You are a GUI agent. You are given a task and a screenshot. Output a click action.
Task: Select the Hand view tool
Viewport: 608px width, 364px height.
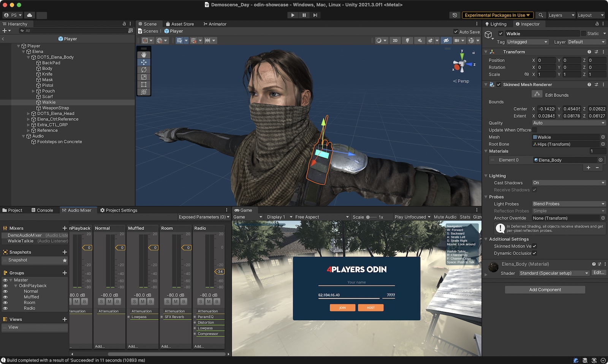click(x=144, y=55)
